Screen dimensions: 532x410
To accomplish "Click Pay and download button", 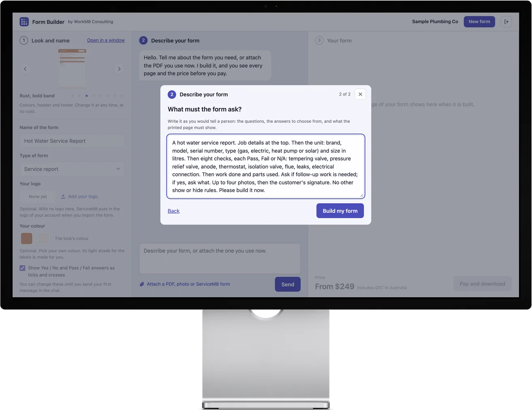I will 482,284.
